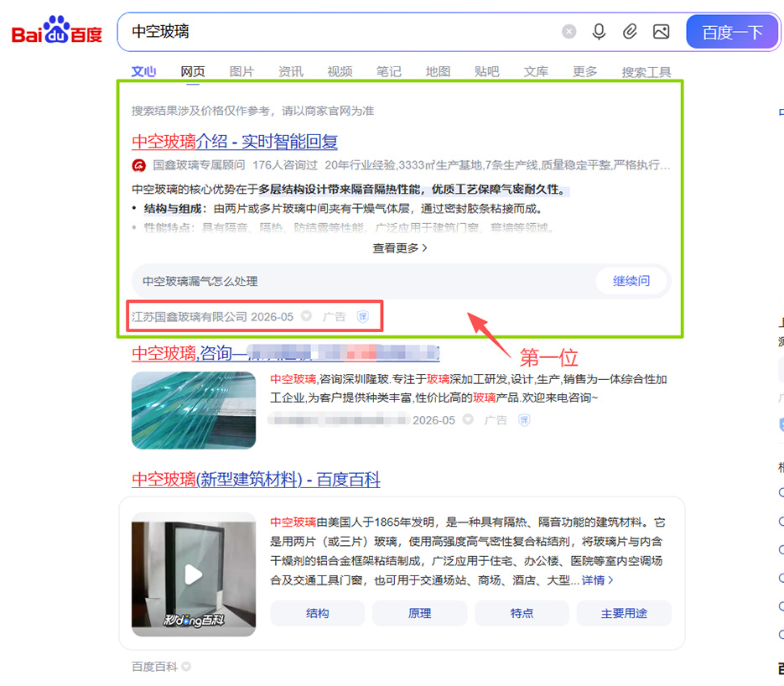Open image search via the picture icon

pos(661,32)
